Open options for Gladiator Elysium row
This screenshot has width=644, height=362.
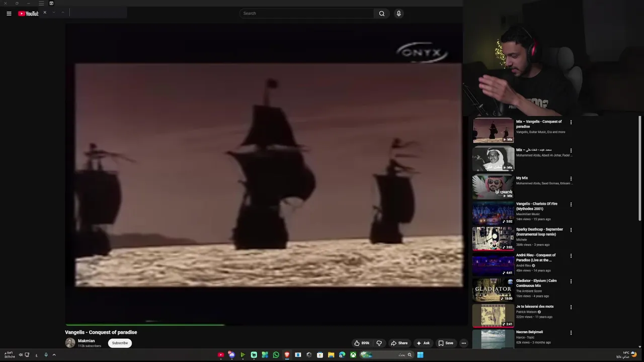tap(571, 282)
